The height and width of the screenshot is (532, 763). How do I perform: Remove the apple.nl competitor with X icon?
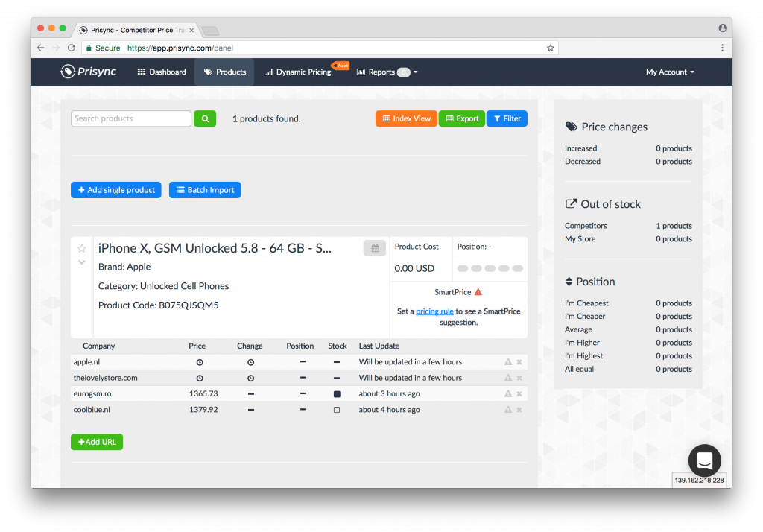point(519,362)
